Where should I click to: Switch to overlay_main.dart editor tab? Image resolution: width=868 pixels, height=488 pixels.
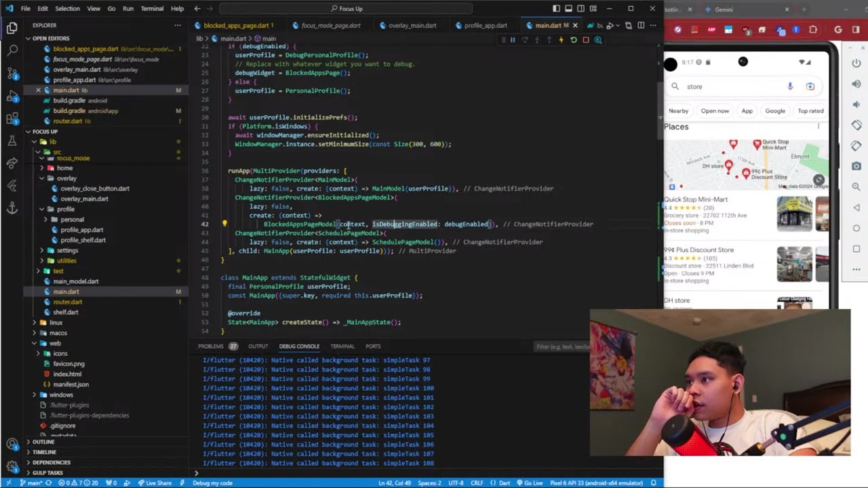(412, 26)
